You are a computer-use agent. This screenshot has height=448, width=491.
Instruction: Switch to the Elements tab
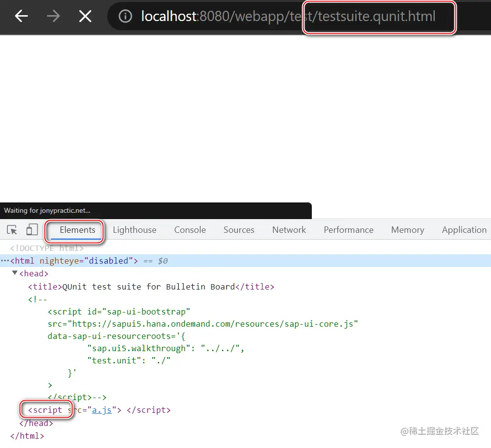click(x=77, y=230)
